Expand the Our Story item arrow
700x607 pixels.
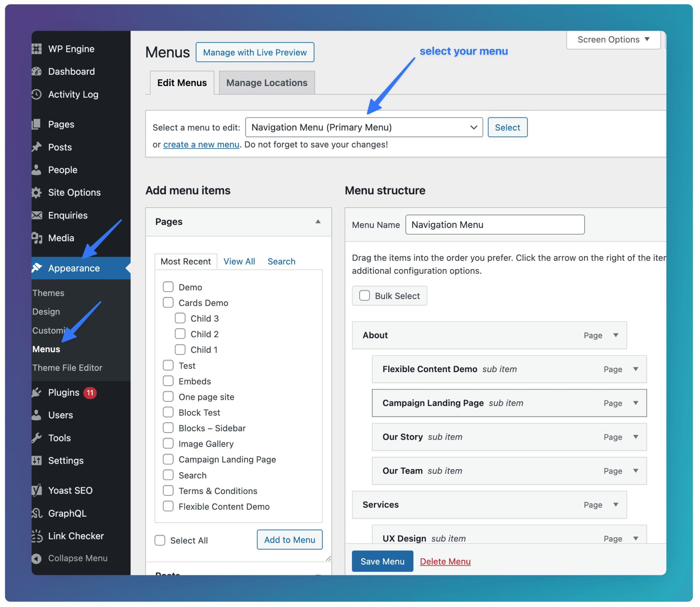636,437
